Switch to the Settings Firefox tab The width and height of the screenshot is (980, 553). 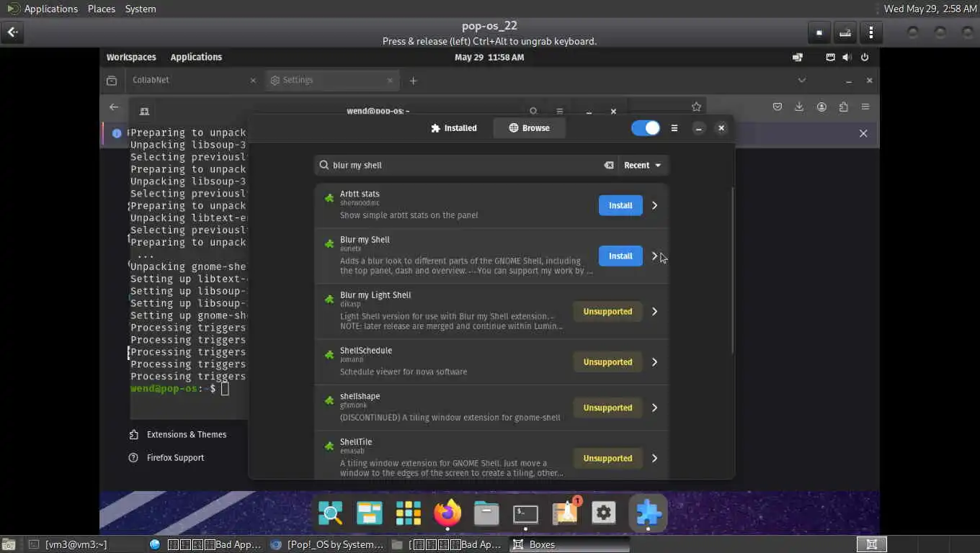(332, 80)
